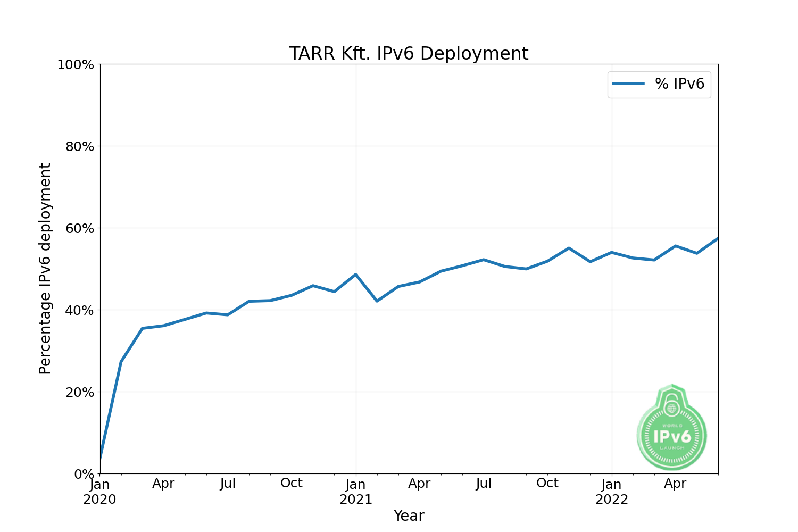Screen dimensions: 798x532
Task: Click the 'Percentage IPv6 deployment' y-axis label
Action: point(45,269)
